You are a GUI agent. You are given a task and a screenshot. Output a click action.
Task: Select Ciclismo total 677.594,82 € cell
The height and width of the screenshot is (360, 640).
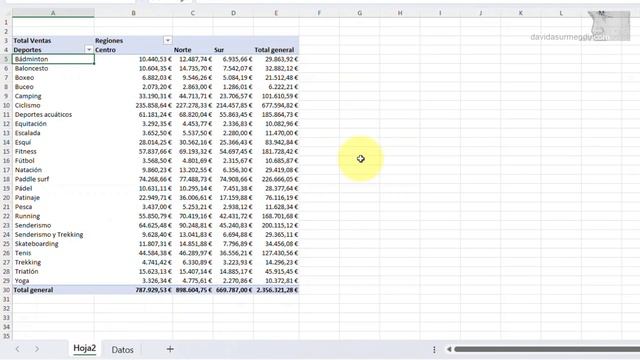point(276,105)
